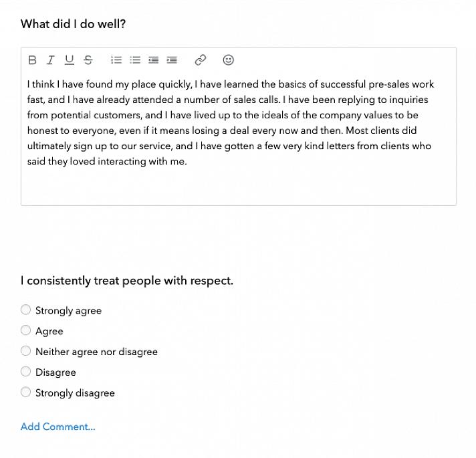Apply strikethrough formatting
Image resolution: width=476 pixels, height=458 pixels.
[x=88, y=60]
